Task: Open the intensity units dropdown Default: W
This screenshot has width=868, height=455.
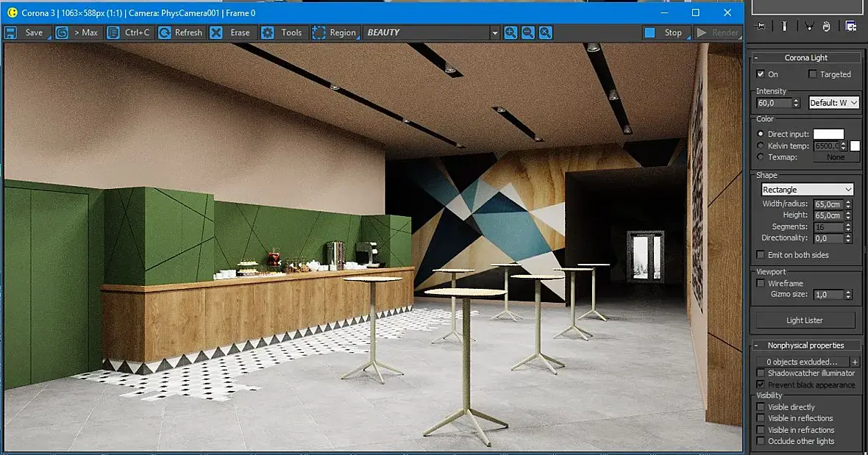Action: pos(833,102)
